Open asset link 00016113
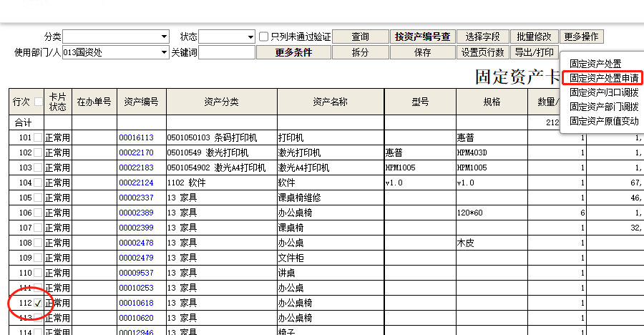The image size is (644, 335). tap(136, 137)
